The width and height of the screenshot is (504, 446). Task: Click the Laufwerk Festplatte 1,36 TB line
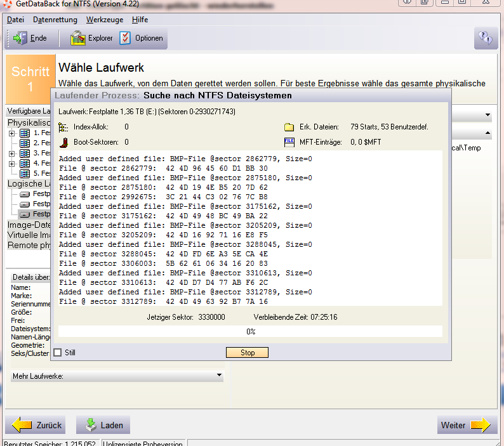click(x=147, y=112)
